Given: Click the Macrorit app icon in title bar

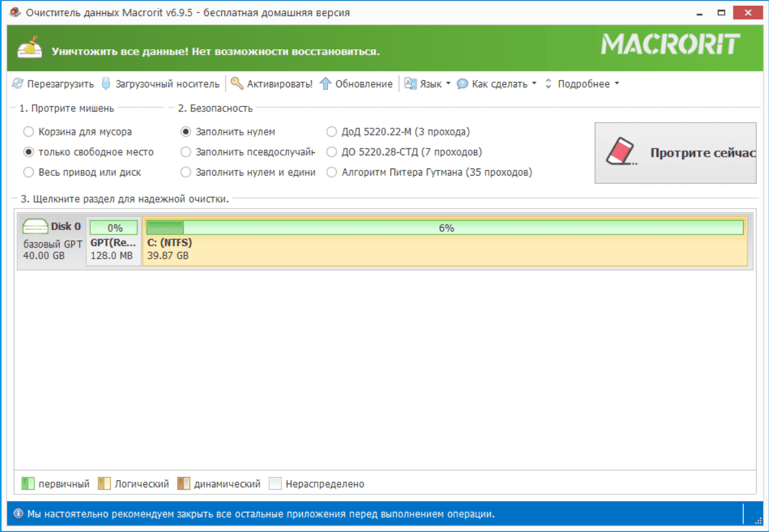Looking at the screenshot, I should (15, 12).
